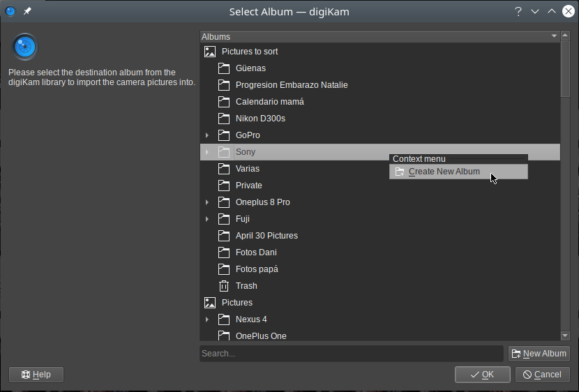Select the 'Private' album
Screen dimensions: 579x392
point(249,186)
